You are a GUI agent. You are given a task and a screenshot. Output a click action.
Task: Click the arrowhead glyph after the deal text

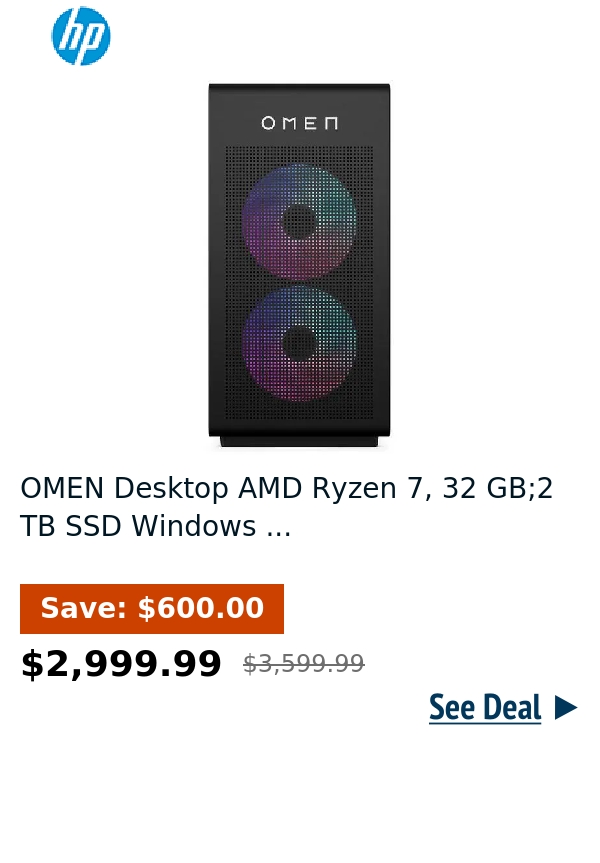tap(566, 707)
